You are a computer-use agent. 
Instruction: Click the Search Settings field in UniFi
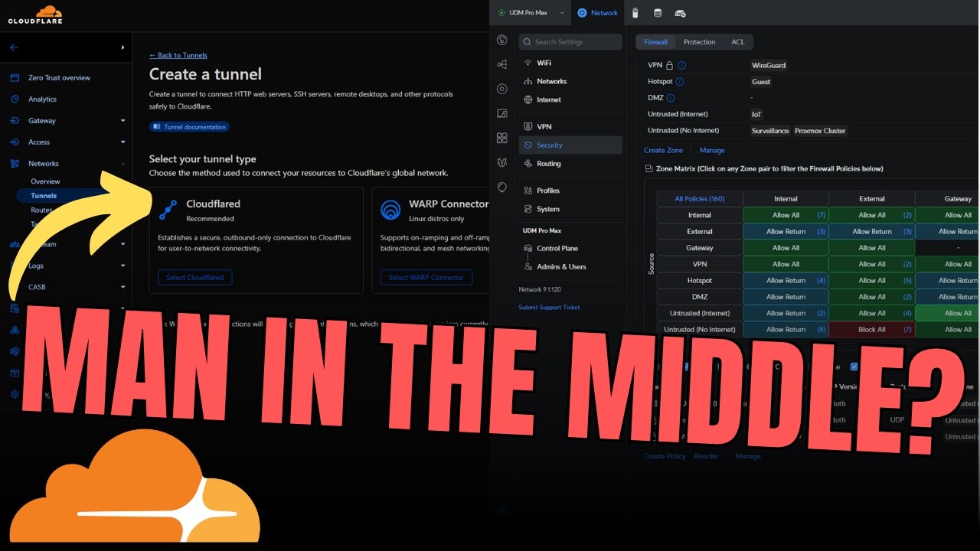[570, 42]
